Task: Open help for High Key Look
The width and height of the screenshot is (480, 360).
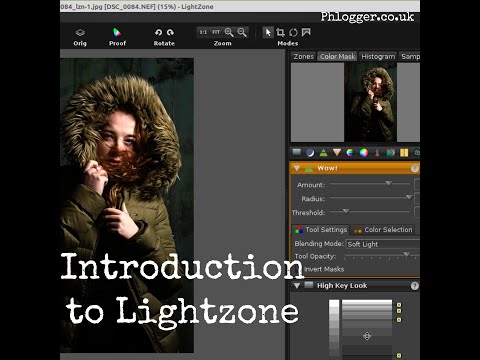Action: (x=414, y=286)
